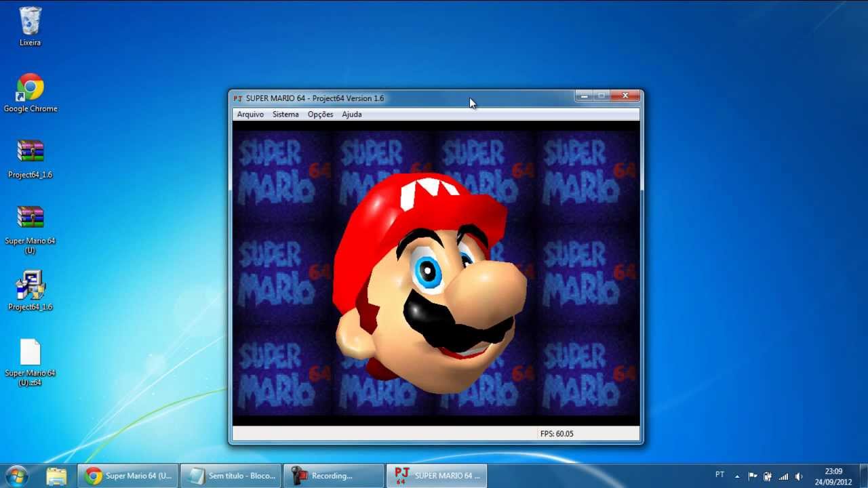Select the Lixeira recycle bin icon
Image resolution: width=868 pixels, height=488 pixels.
pyautogui.click(x=30, y=26)
